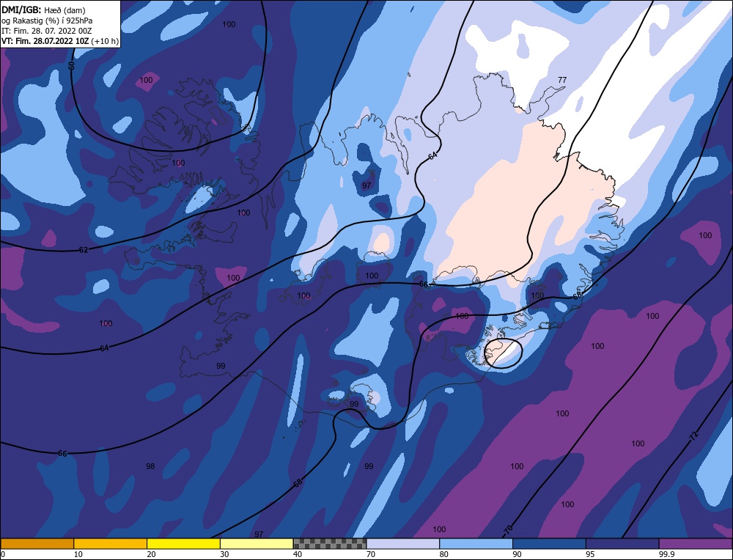733x560 pixels.
Task: Pick the lavender 70–80 legend swatch
Action: [403, 543]
